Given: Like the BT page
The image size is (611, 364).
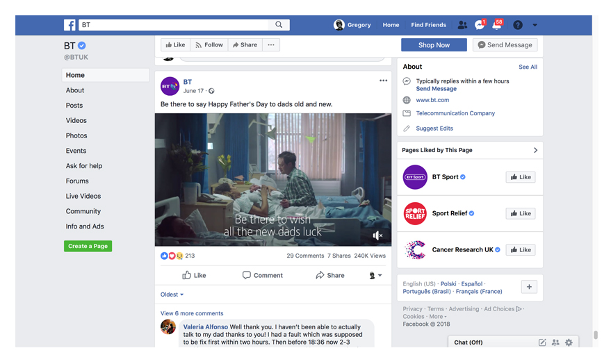Looking at the screenshot, I should point(175,44).
